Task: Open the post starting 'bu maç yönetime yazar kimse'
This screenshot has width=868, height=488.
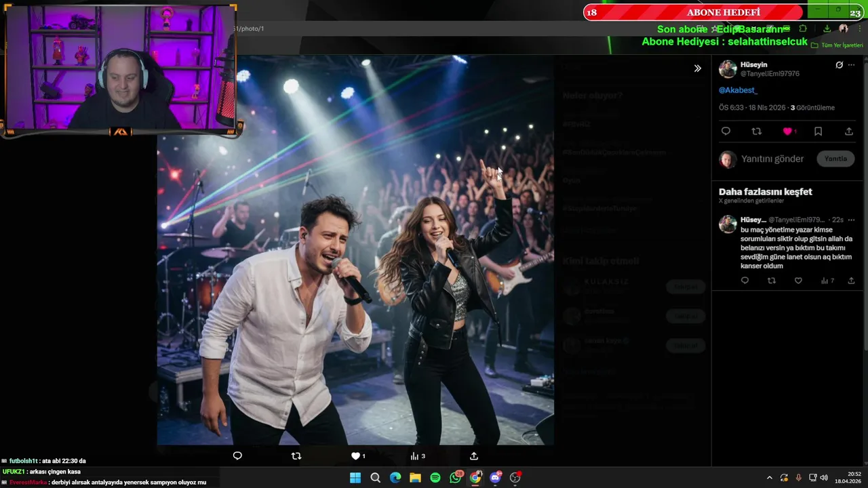Action: click(x=796, y=248)
